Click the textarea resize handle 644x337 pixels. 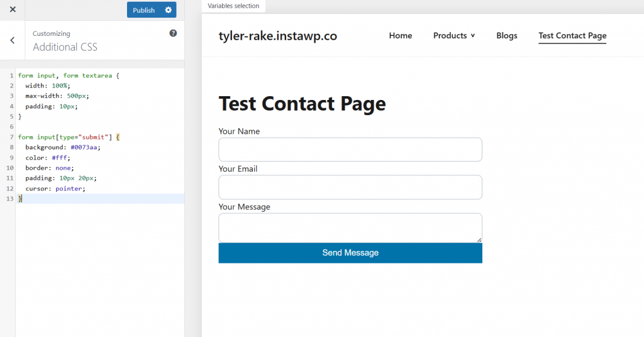click(479, 239)
